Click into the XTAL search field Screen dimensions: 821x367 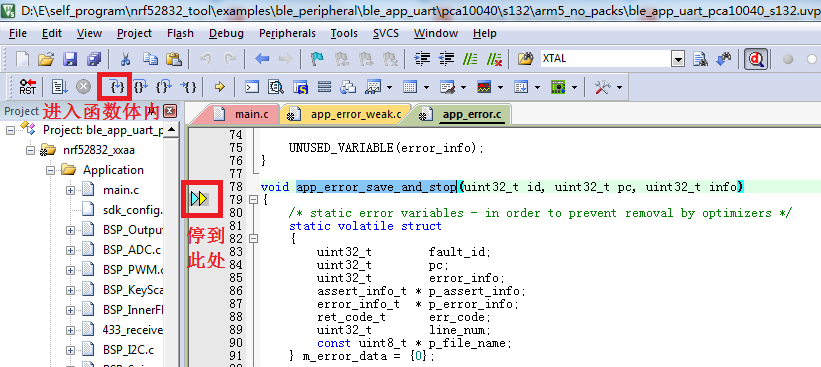pos(606,59)
